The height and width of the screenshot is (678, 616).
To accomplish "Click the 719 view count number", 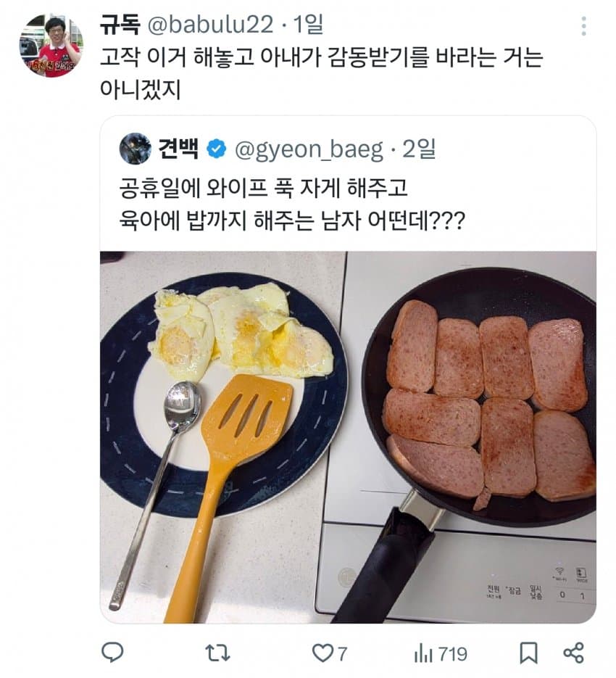I will (452, 654).
